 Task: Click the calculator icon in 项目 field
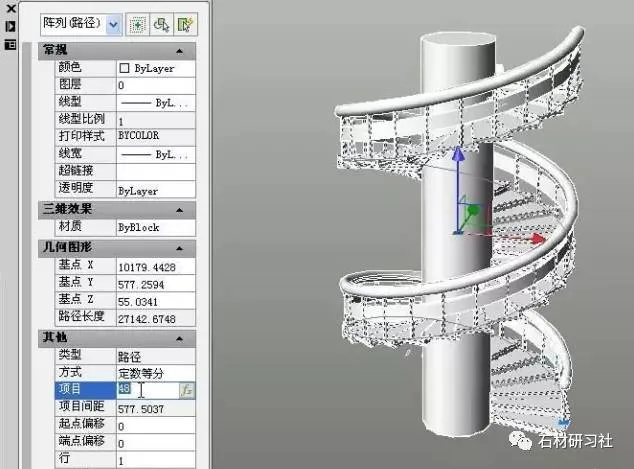click(x=186, y=391)
